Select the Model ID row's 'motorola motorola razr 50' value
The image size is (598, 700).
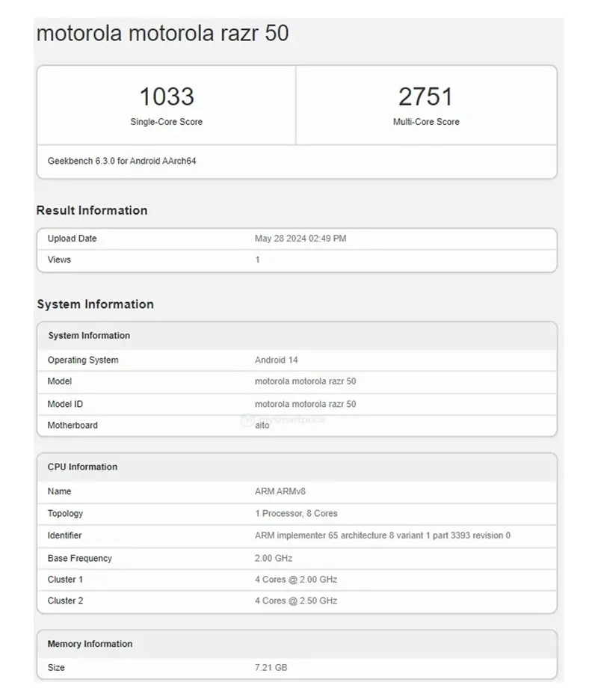click(305, 404)
